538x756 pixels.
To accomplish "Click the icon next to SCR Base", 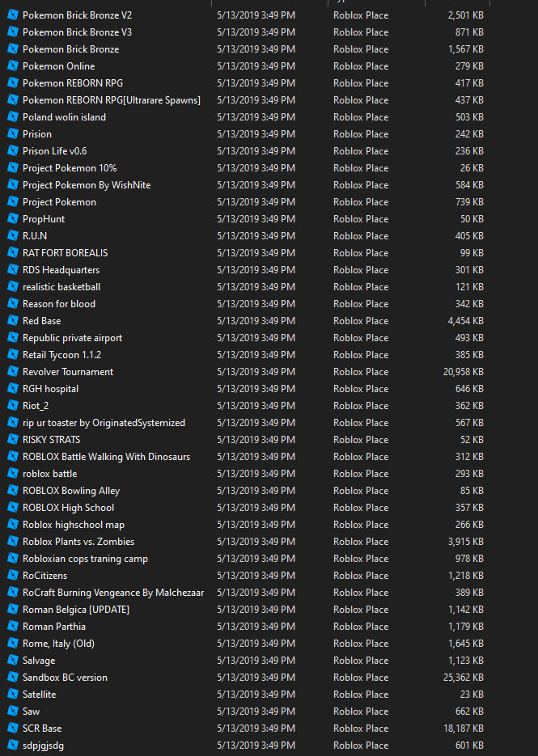I will (13, 728).
